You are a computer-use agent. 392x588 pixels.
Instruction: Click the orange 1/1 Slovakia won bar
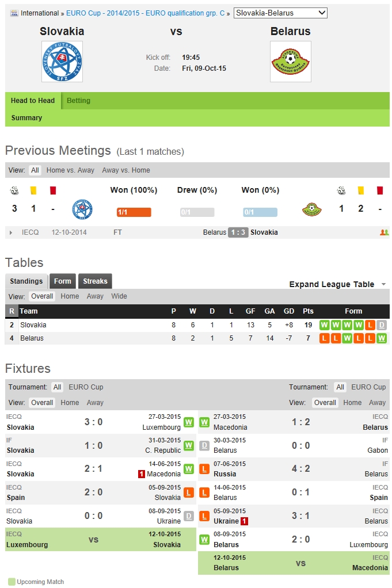tap(134, 212)
